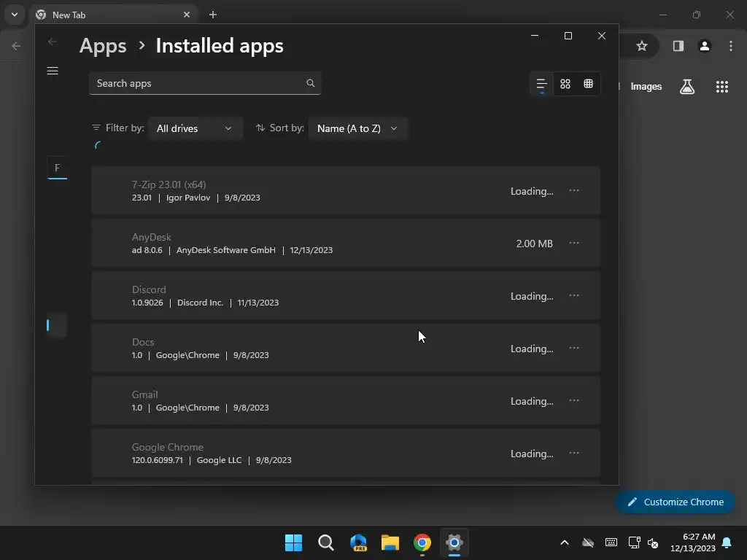Click the Customize Chrome button
747x560 pixels.
coord(676,502)
